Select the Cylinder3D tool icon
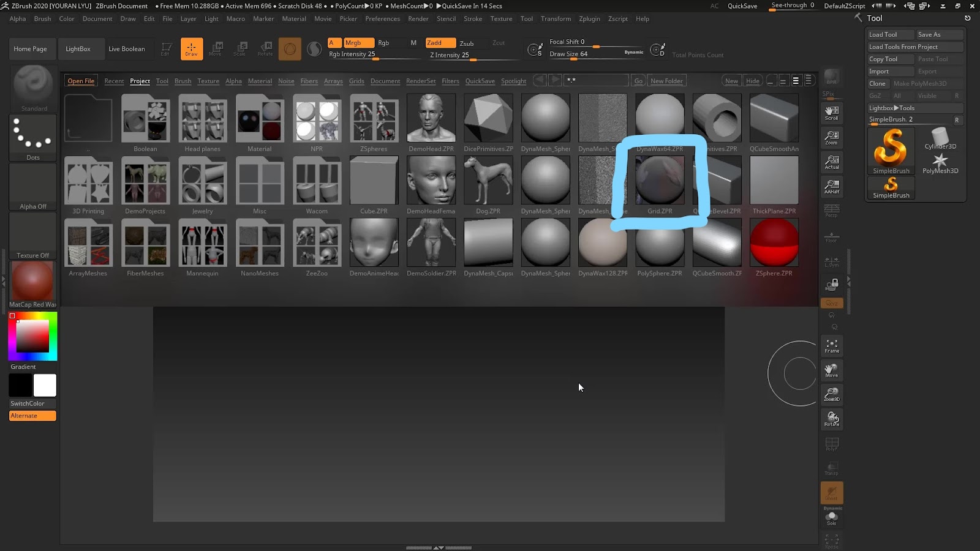 [x=940, y=138]
